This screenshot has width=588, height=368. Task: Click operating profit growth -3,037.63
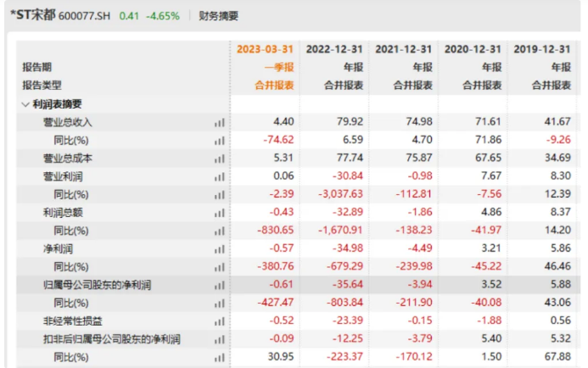pos(340,194)
